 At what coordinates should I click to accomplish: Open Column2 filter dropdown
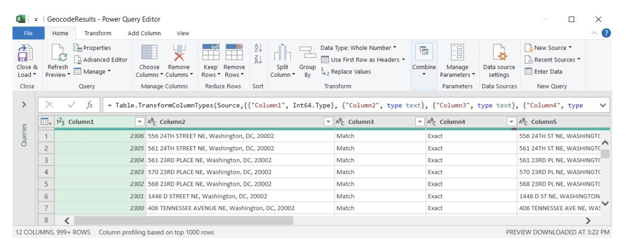328,122
